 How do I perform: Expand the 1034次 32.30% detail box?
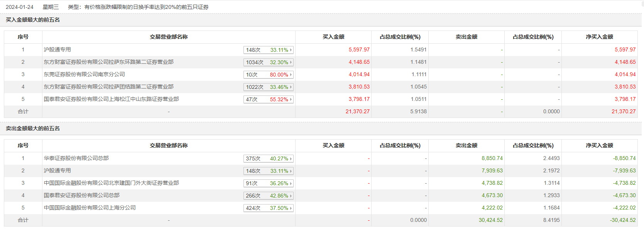point(269,62)
